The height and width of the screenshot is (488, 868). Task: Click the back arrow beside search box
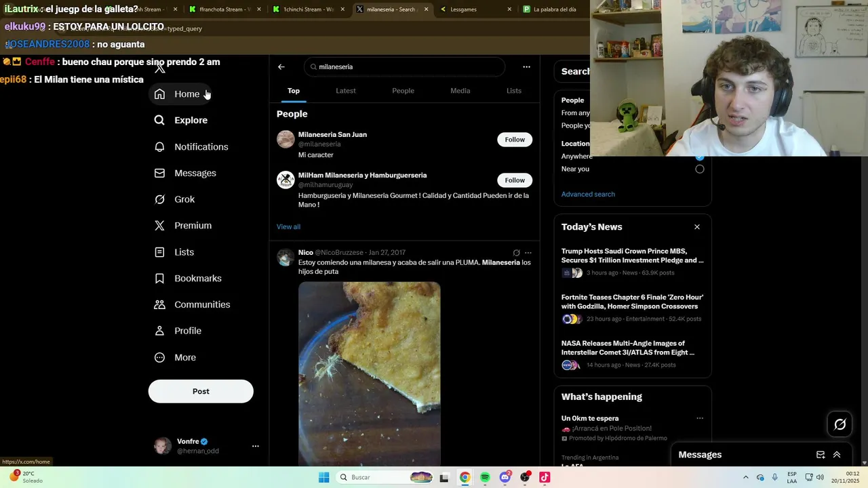click(x=281, y=67)
